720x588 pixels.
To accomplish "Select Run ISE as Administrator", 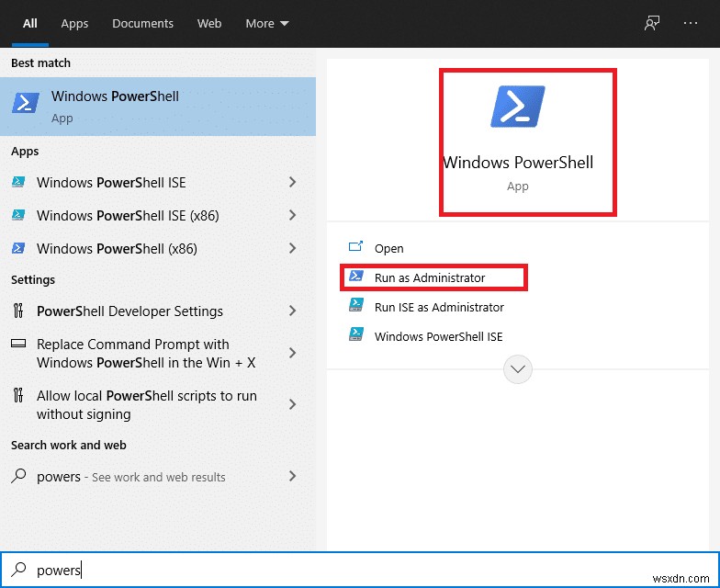I will pos(439,307).
